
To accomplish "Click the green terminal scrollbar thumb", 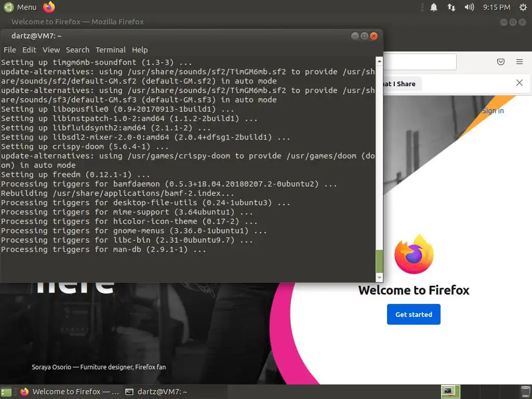I will [x=379, y=261].
